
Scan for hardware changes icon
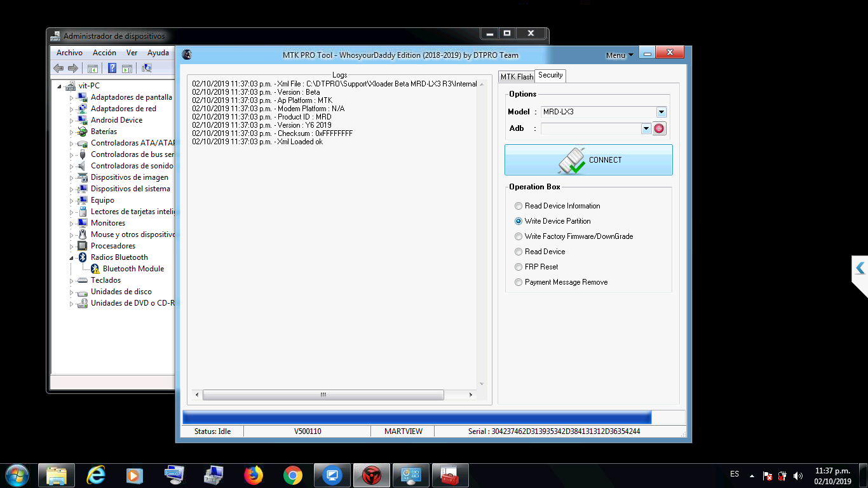[x=146, y=68]
